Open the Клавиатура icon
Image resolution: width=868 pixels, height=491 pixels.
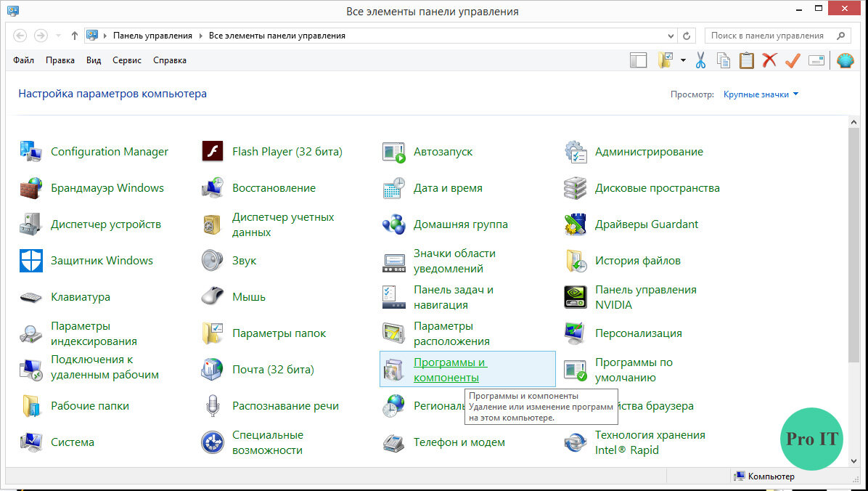pyautogui.click(x=31, y=297)
